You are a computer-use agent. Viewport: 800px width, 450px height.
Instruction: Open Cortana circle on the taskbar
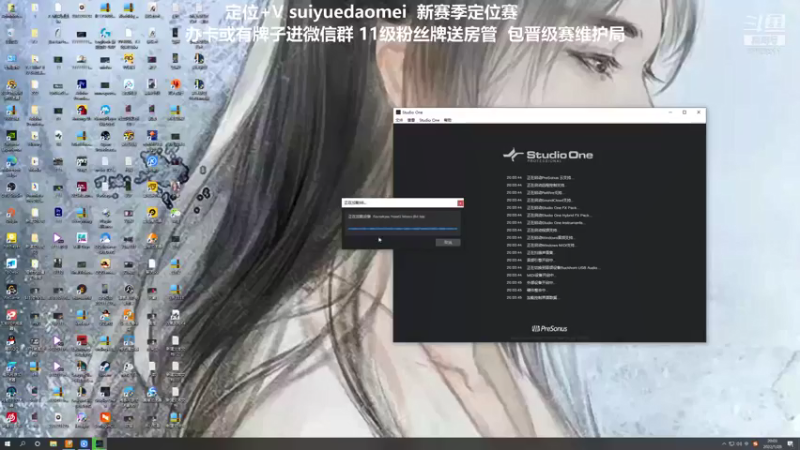(x=37, y=444)
